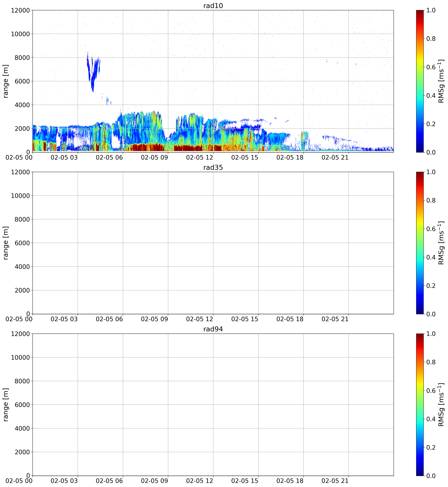Select the 'RMSg [ms⁻¹]' label beside rad35 colorbar

pos(441,243)
